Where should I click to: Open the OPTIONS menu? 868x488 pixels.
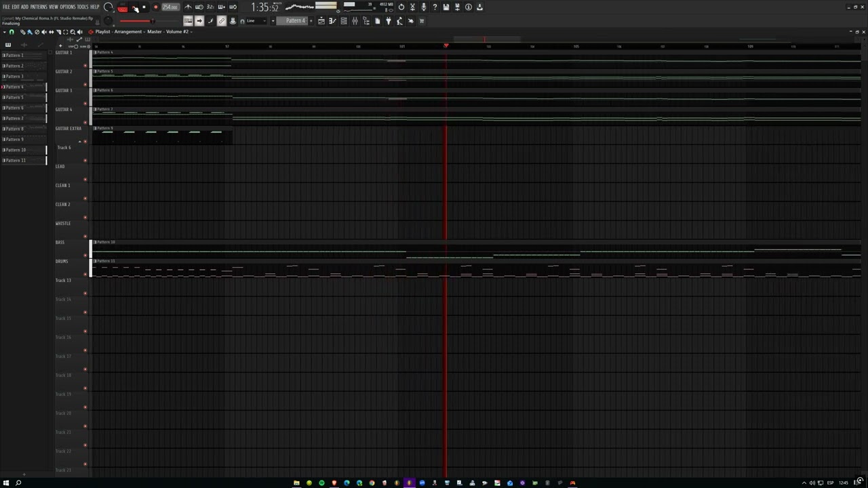click(x=68, y=7)
